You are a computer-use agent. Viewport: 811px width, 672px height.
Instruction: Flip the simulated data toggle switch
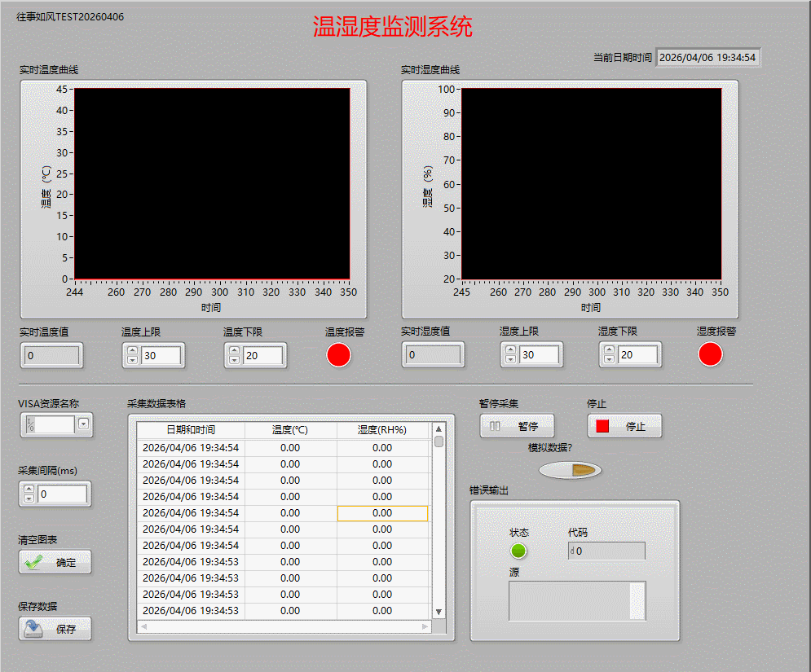click(571, 471)
